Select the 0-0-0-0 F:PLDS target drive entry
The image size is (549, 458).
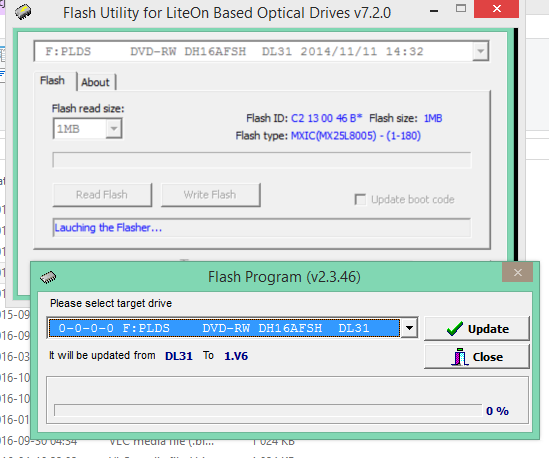pos(224,328)
